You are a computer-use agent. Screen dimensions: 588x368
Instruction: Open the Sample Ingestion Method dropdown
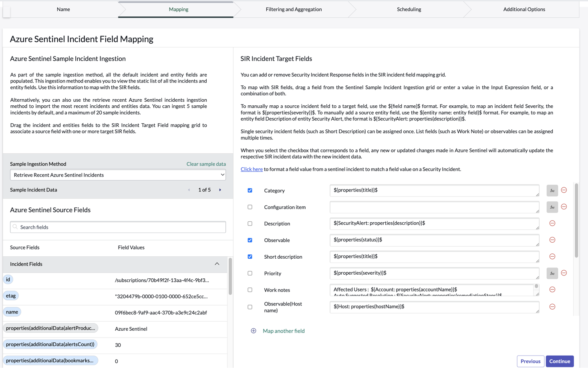[x=118, y=175]
